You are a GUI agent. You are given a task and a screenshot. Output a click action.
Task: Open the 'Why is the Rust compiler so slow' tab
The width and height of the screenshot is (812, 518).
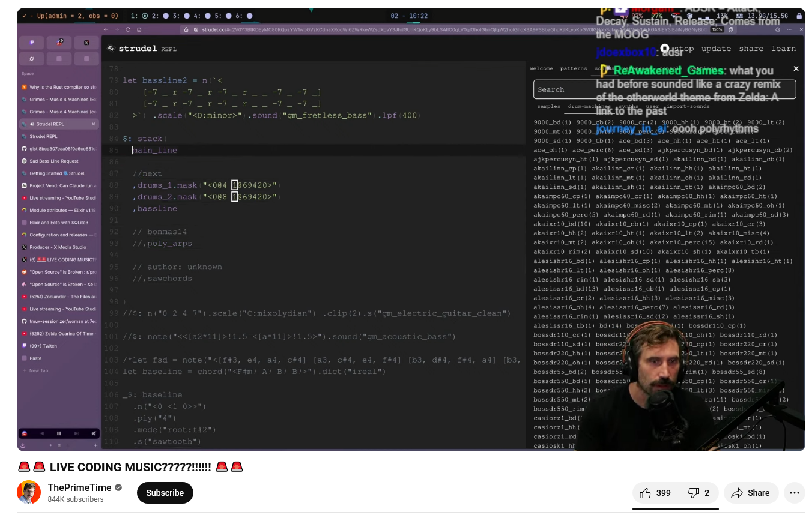point(59,87)
